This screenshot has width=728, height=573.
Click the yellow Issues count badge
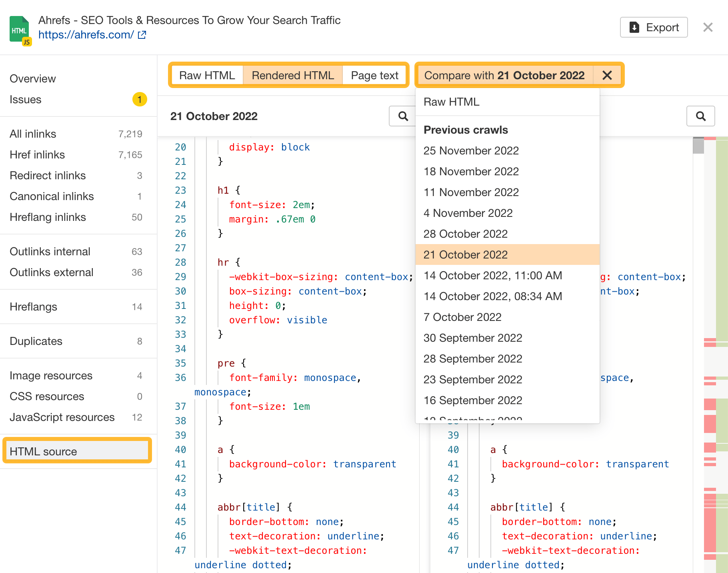(140, 100)
